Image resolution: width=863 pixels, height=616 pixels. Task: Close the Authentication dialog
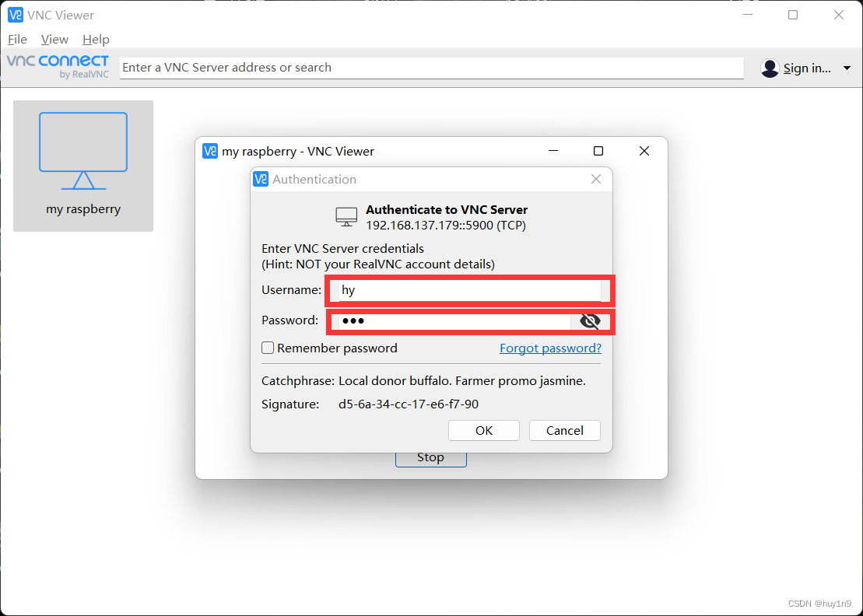tap(595, 180)
